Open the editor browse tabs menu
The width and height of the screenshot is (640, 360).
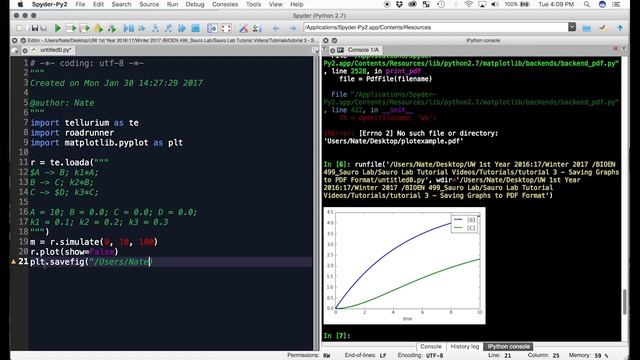point(15,51)
